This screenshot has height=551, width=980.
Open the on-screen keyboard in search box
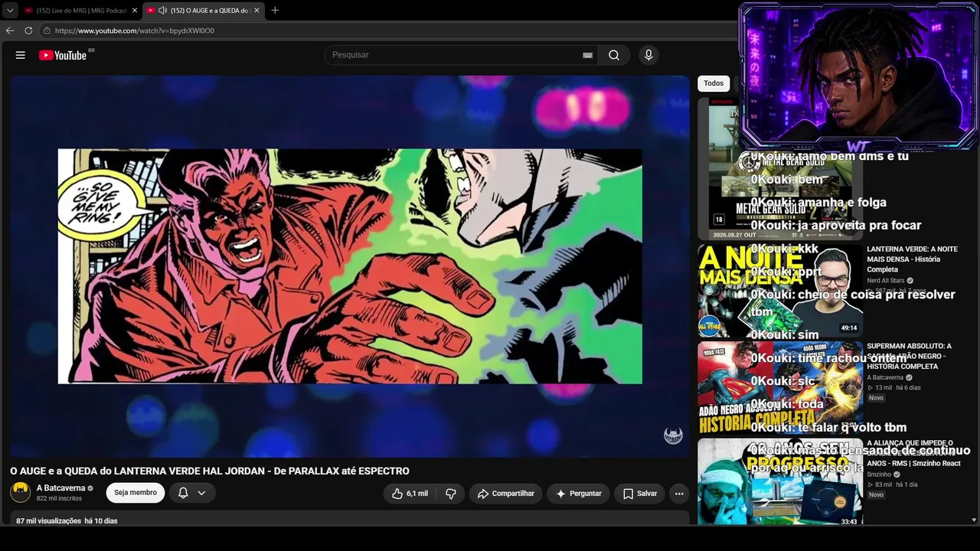pyautogui.click(x=587, y=55)
